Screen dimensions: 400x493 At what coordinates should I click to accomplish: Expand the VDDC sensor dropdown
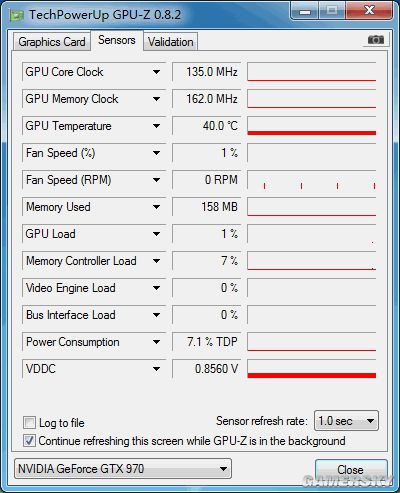pyautogui.click(x=156, y=369)
